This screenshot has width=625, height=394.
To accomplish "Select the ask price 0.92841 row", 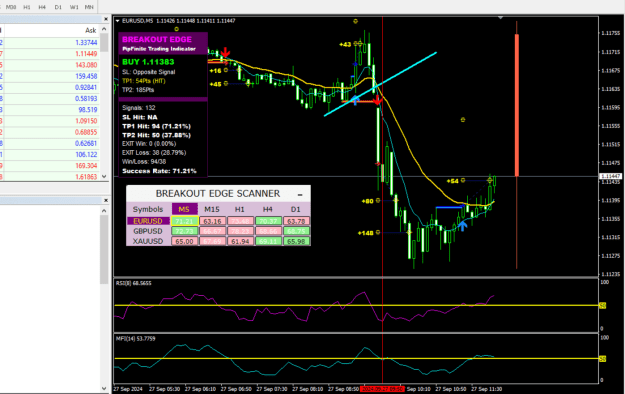I will (49, 87).
